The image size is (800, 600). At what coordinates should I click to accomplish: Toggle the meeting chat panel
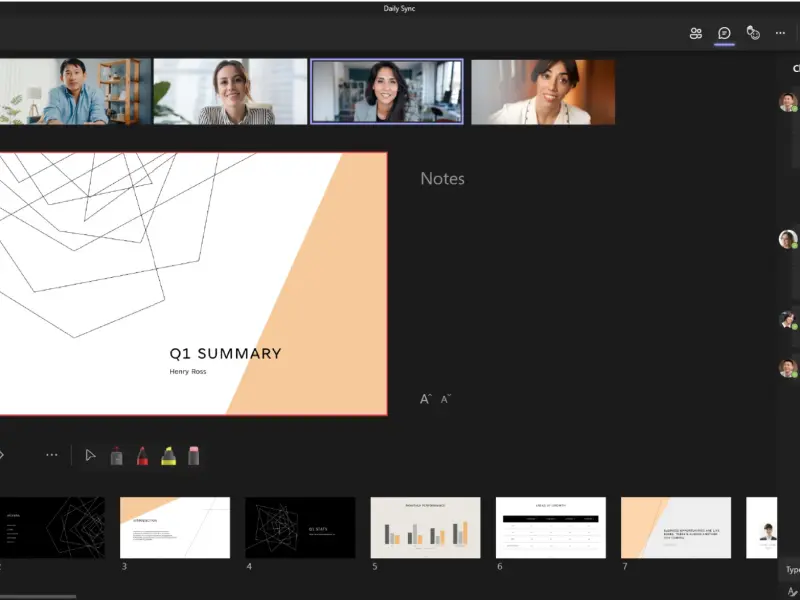tap(724, 33)
